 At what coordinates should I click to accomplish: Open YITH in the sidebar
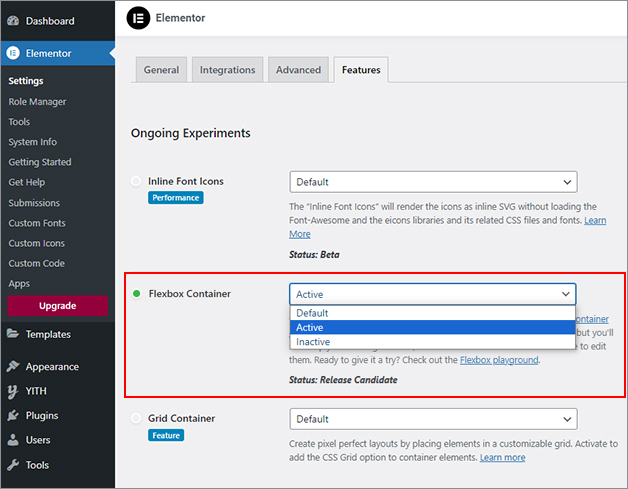point(57,391)
